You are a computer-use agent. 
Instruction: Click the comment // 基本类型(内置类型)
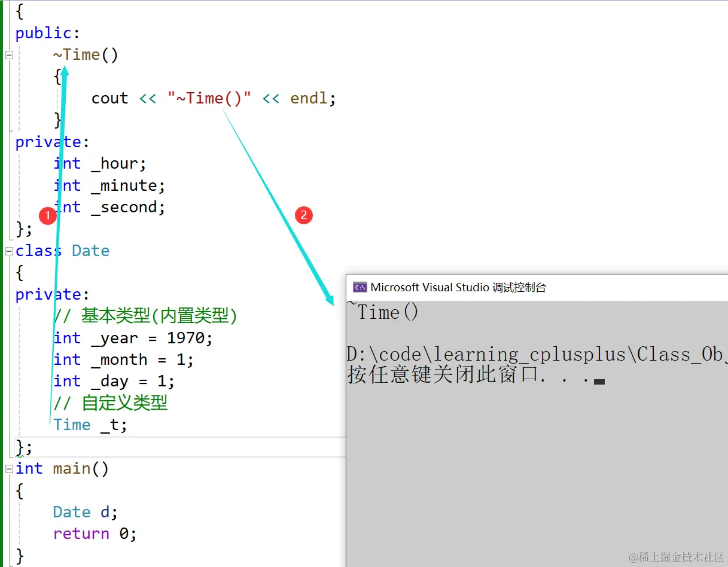[x=145, y=316]
